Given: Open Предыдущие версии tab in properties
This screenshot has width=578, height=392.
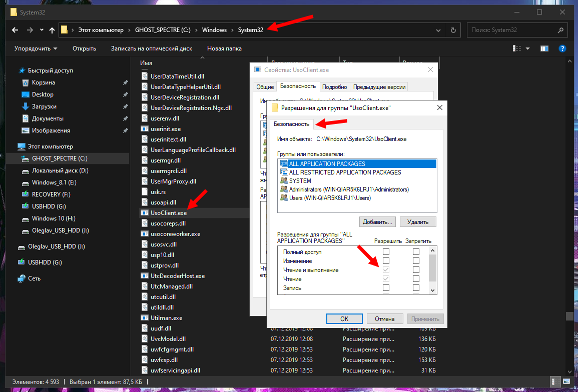Looking at the screenshot, I should [379, 87].
